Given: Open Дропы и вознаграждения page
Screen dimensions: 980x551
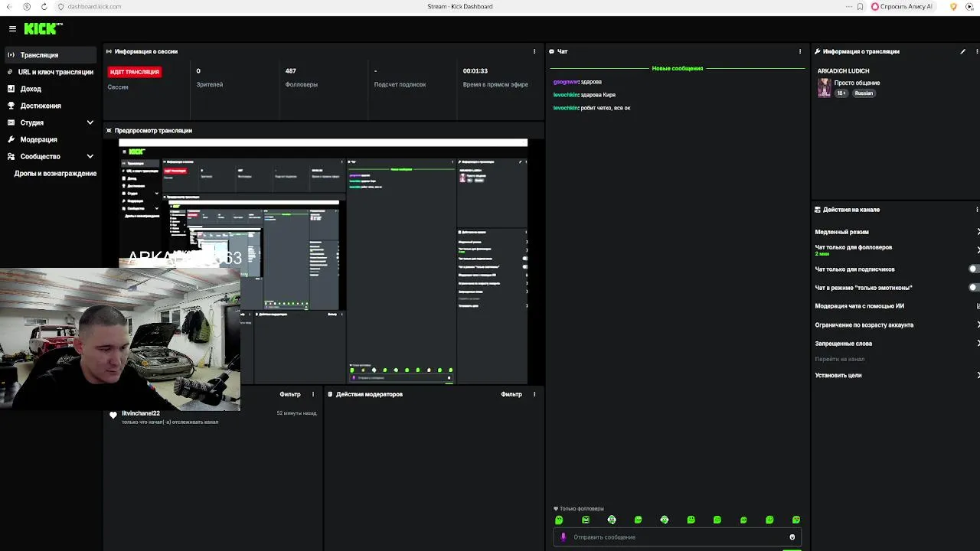Looking at the screenshot, I should [x=55, y=173].
